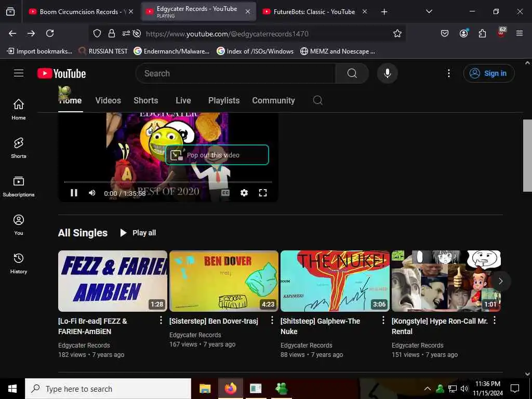Viewport: 532px width, 399px height.
Task: Search within channel magnifier icon
Action: (317, 100)
